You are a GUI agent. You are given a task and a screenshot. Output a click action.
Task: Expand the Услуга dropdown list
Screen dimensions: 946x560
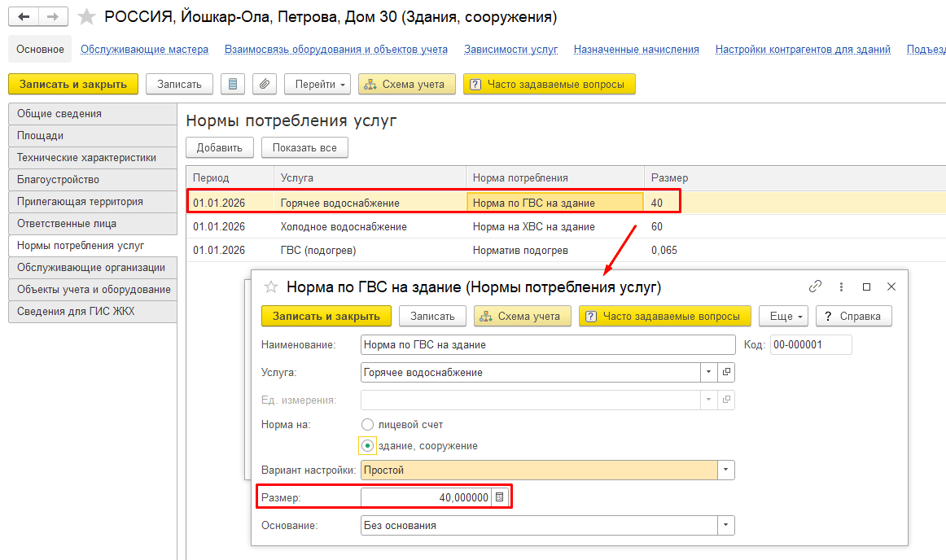[709, 372]
